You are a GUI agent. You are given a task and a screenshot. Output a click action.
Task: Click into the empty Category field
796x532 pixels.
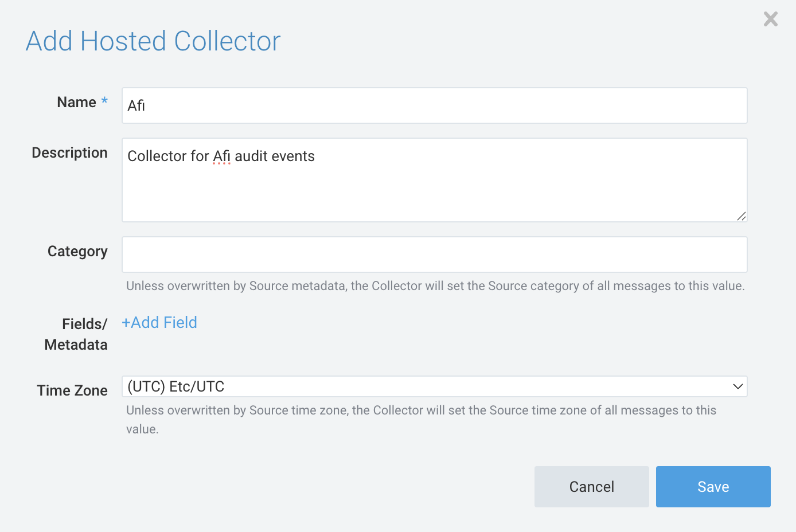pos(434,255)
